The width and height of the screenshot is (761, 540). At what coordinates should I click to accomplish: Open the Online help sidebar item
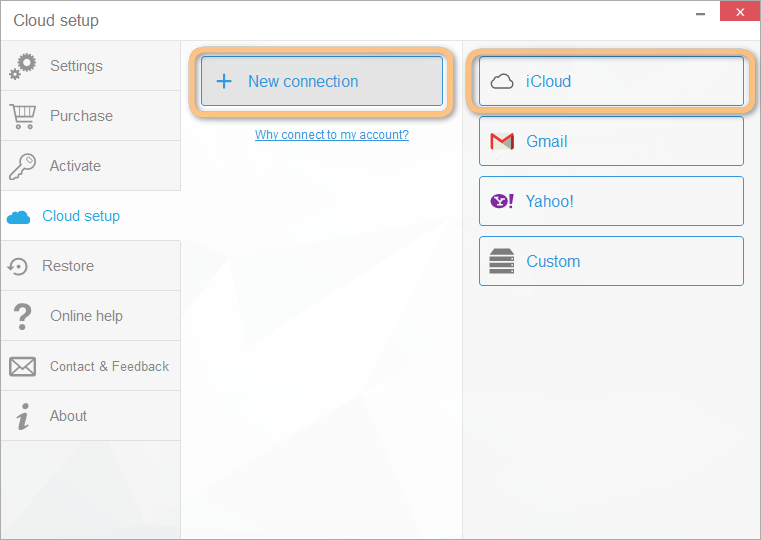pyautogui.click(x=86, y=316)
